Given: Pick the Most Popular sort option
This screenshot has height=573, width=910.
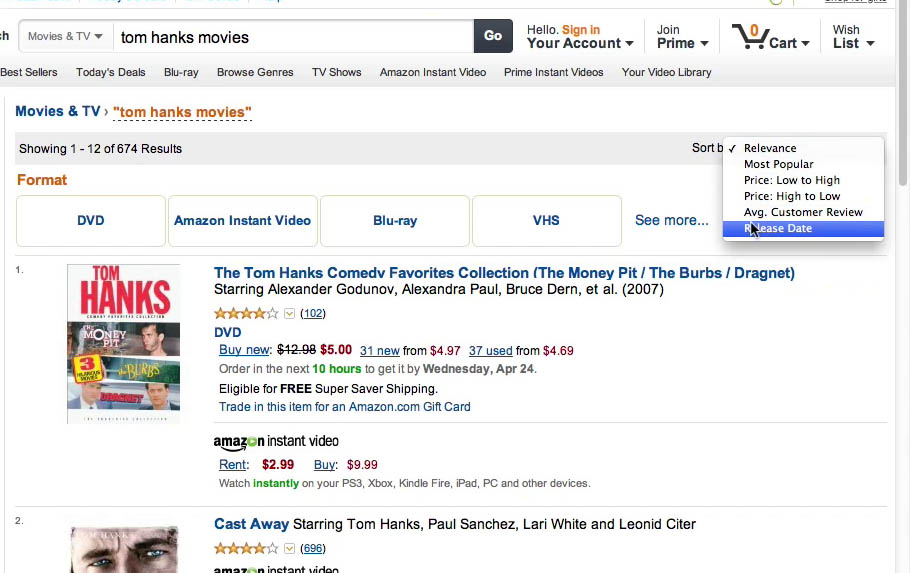Looking at the screenshot, I should click(779, 164).
